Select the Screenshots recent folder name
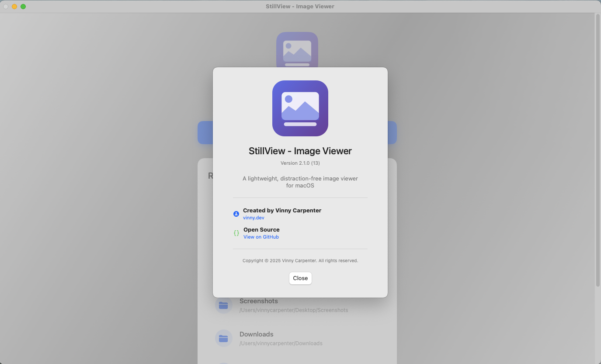 coord(258,301)
